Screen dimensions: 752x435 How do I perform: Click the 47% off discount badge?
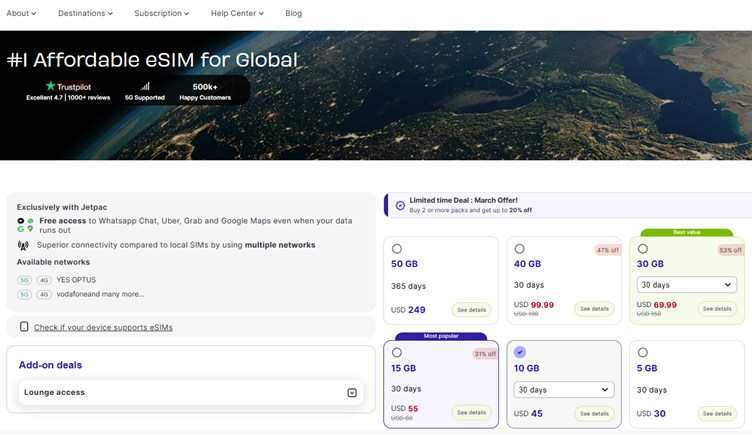click(608, 250)
